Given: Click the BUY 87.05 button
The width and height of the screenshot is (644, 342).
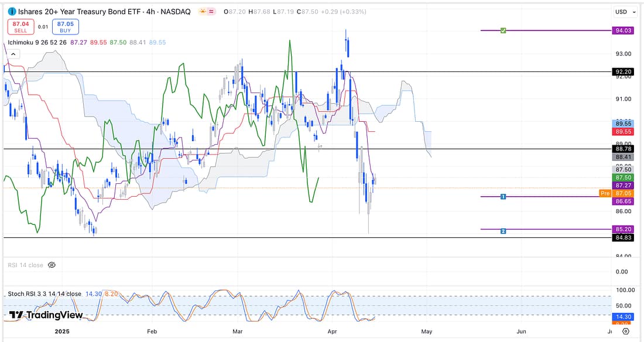Looking at the screenshot, I should click(x=65, y=27).
